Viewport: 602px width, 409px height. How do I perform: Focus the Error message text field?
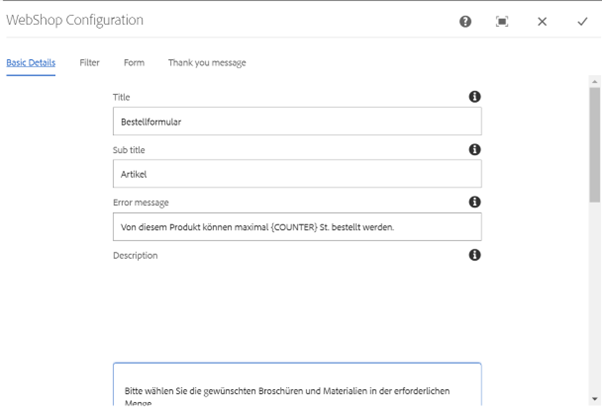[x=297, y=227]
